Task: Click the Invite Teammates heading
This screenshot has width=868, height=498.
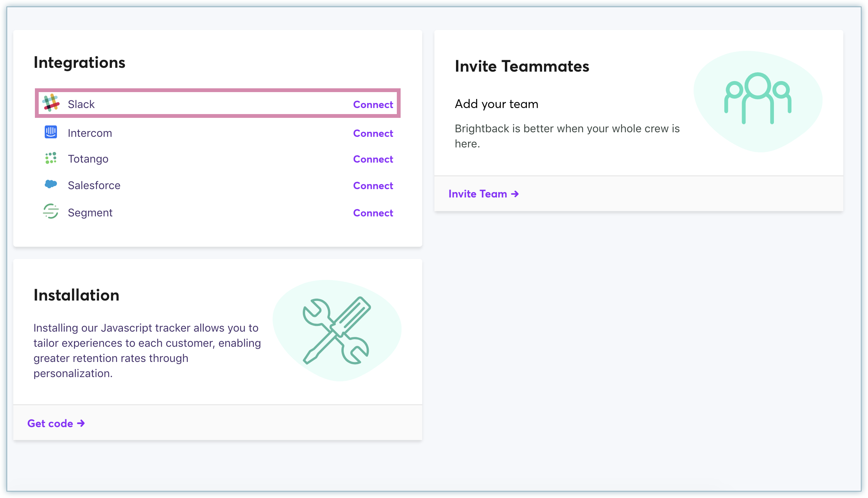Action: [x=522, y=66]
